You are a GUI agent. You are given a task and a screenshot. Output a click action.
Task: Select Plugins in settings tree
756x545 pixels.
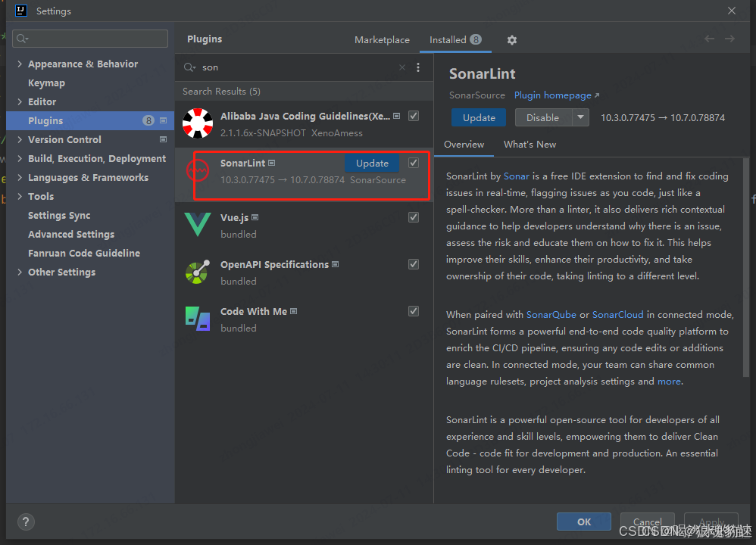90,120
